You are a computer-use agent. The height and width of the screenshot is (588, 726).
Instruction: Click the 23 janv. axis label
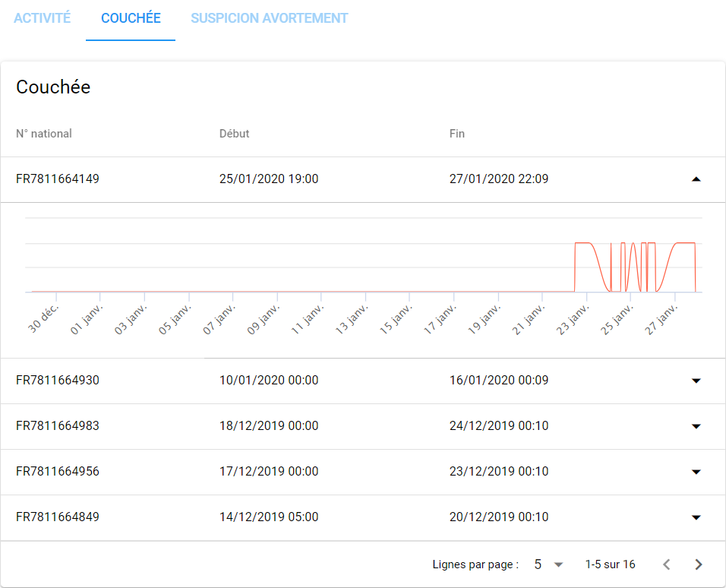pos(573,320)
